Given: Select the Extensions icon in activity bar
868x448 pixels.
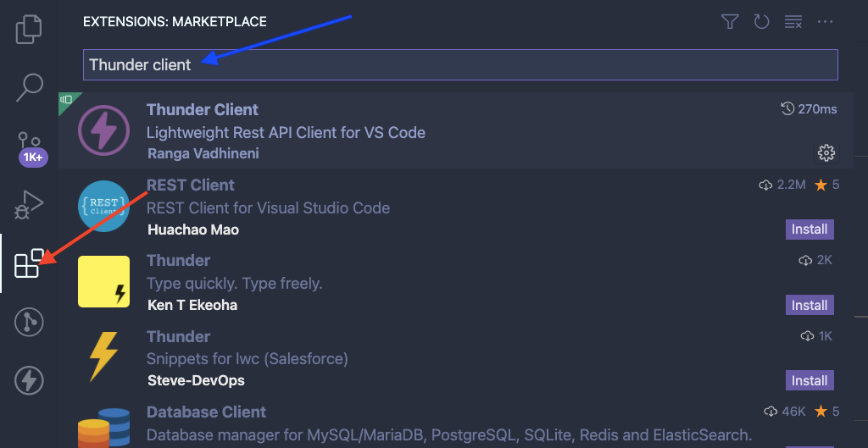Looking at the screenshot, I should pos(29,263).
